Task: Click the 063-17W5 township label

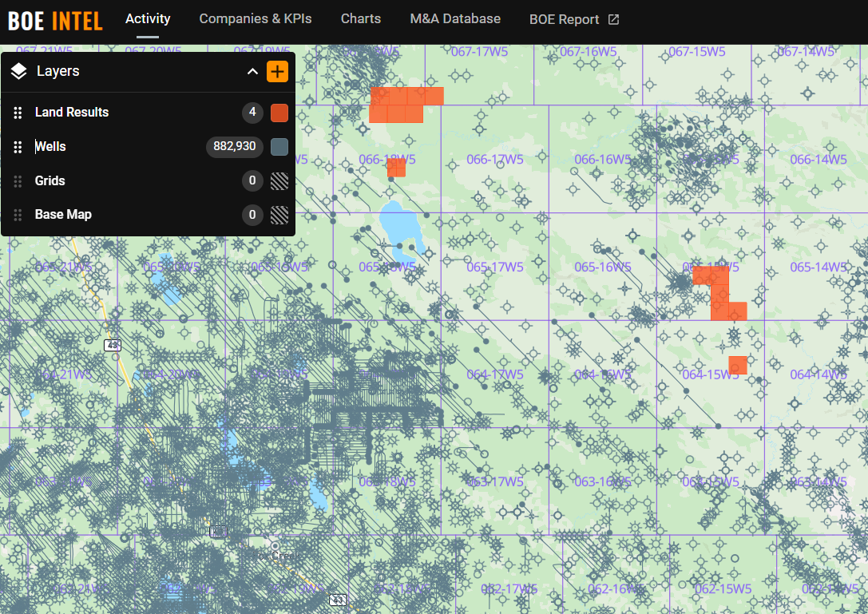Action: click(x=495, y=482)
